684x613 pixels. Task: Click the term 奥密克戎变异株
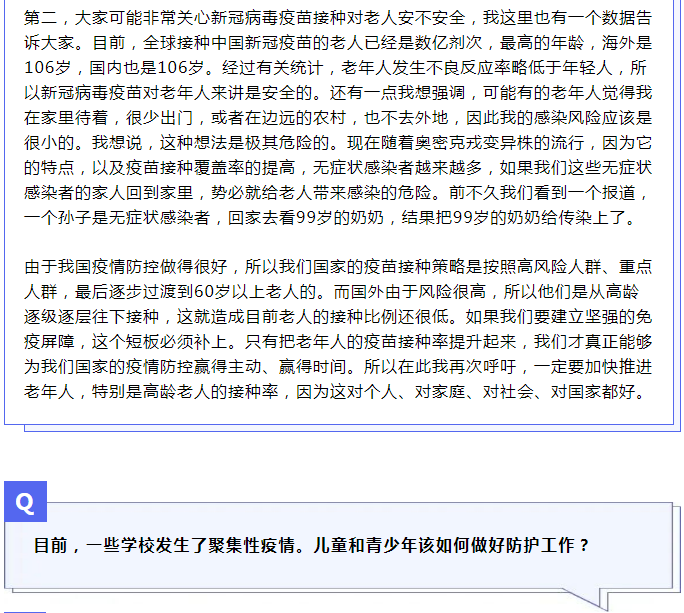click(x=474, y=143)
